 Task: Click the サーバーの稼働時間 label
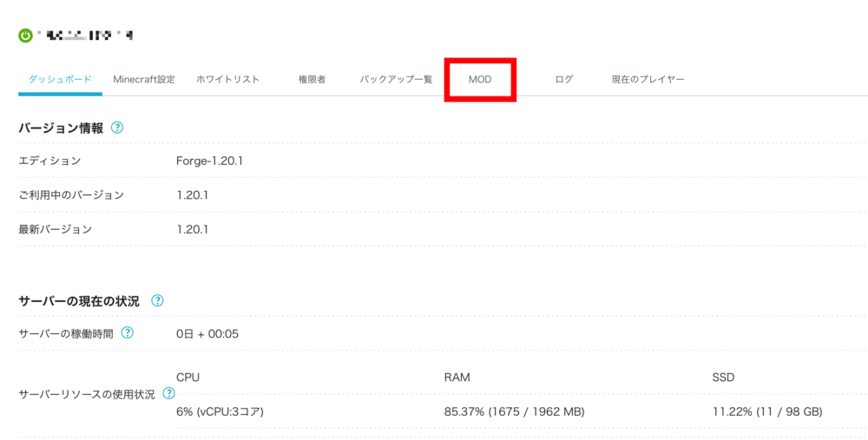coord(66,334)
